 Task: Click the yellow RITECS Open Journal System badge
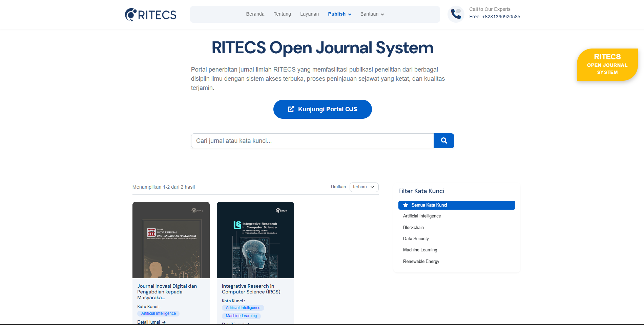click(x=607, y=64)
